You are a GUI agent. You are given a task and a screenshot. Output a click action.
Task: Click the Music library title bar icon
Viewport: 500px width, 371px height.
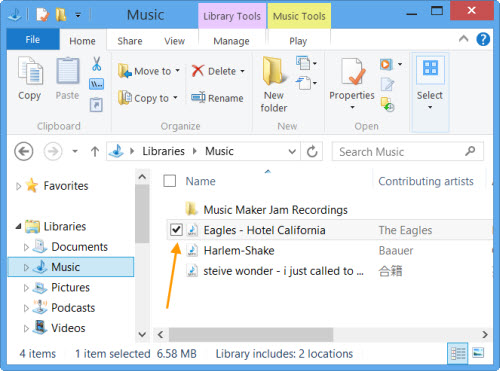click(x=15, y=15)
